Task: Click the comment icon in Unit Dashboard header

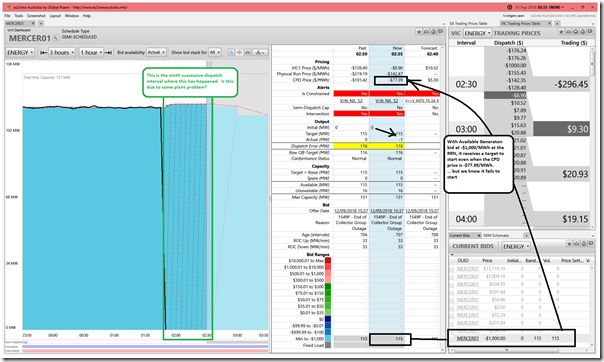Action: 440,32
